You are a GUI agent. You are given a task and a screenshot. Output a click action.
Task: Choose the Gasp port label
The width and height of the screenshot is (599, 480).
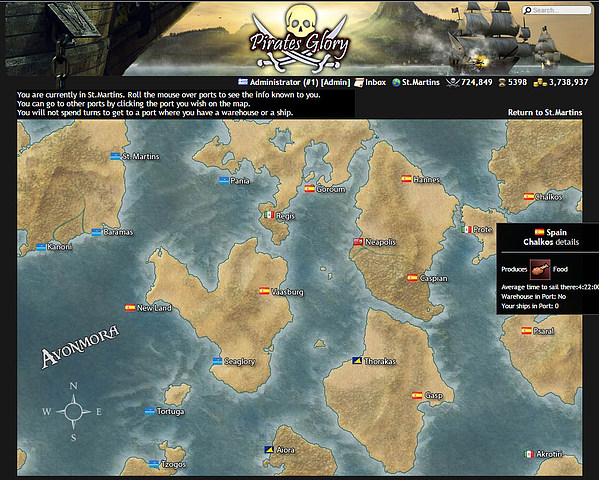coord(434,396)
